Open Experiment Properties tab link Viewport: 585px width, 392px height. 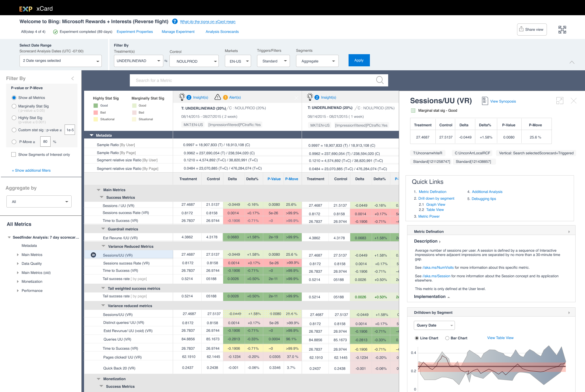pyautogui.click(x=135, y=32)
